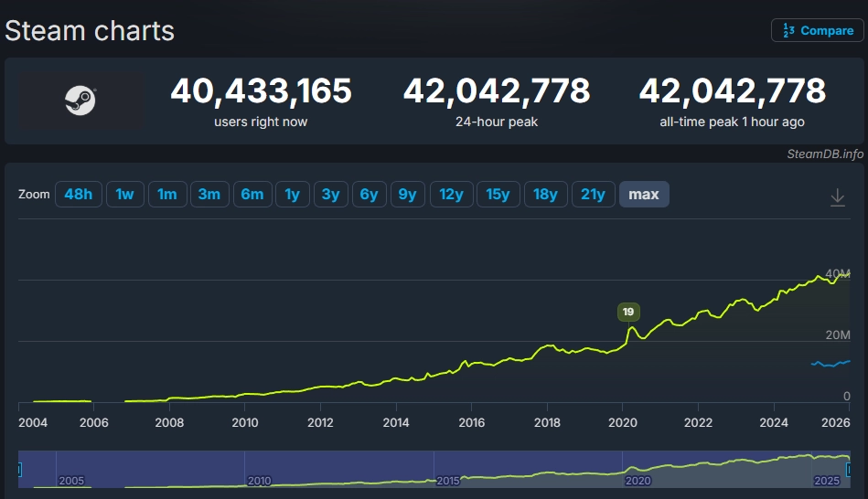
Task: Click the max zoom button
Action: pyautogui.click(x=644, y=195)
